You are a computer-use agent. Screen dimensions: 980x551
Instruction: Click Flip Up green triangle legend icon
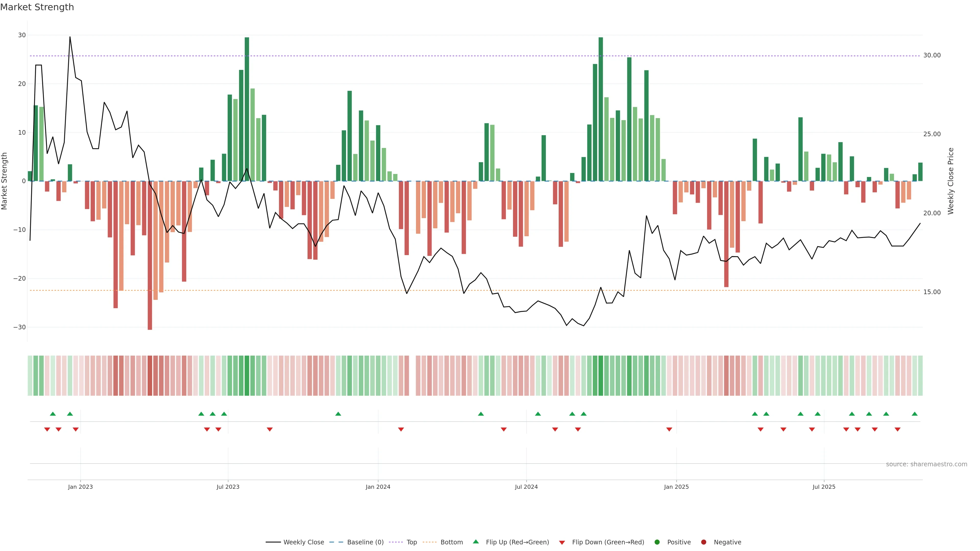coord(475,542)
